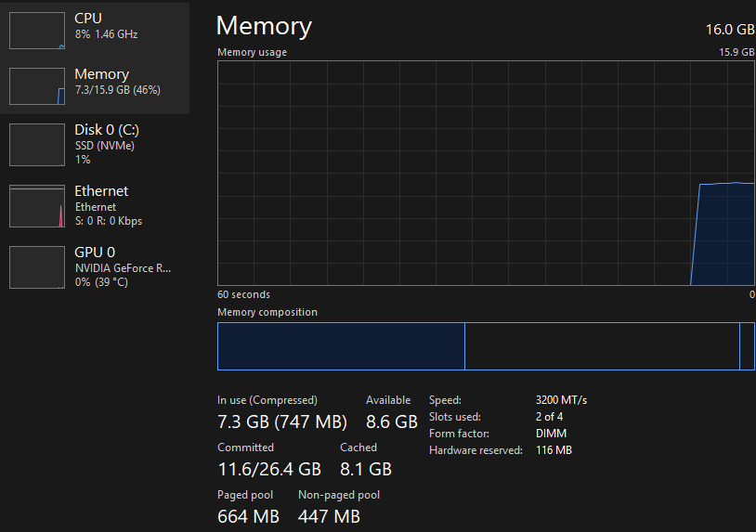Click the GPU 0 mini graph thumbnail
Viewport: 756px width, 532px height.
click(37, 267)
